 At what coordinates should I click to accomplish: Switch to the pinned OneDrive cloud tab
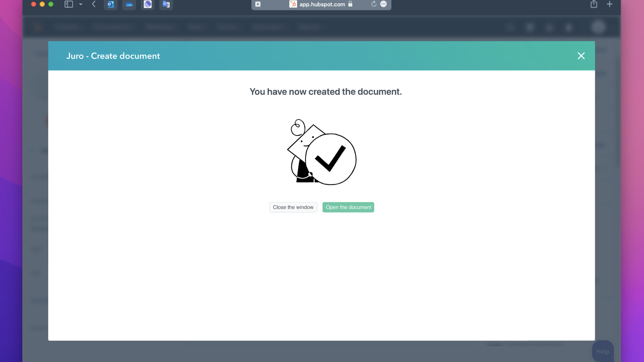pyautogui.click(x=129, y=4)
